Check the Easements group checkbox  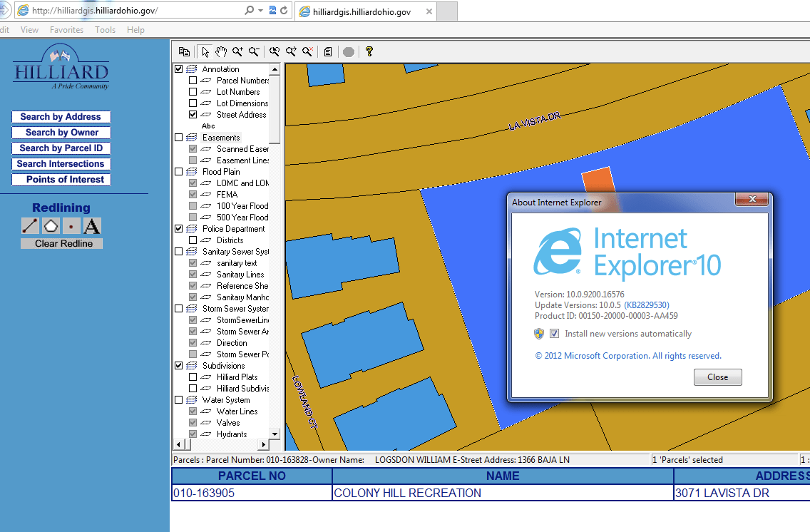coord(179,138)
